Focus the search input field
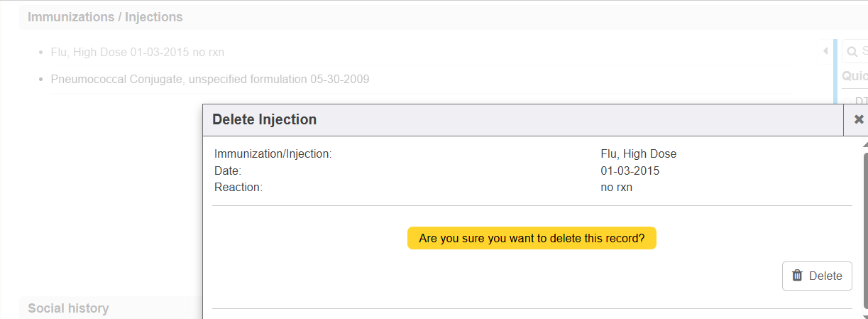 coord(864,51)
